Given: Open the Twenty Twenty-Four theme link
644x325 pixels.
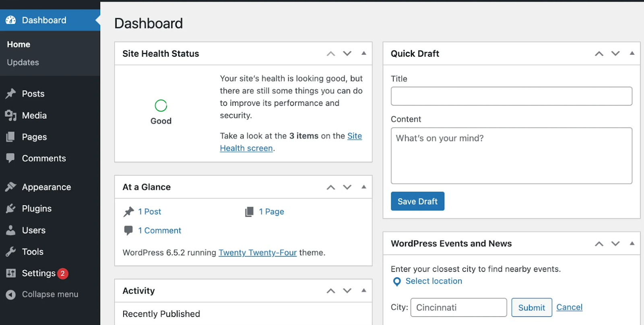Looking at the screenshot, I should click(258, 253).
